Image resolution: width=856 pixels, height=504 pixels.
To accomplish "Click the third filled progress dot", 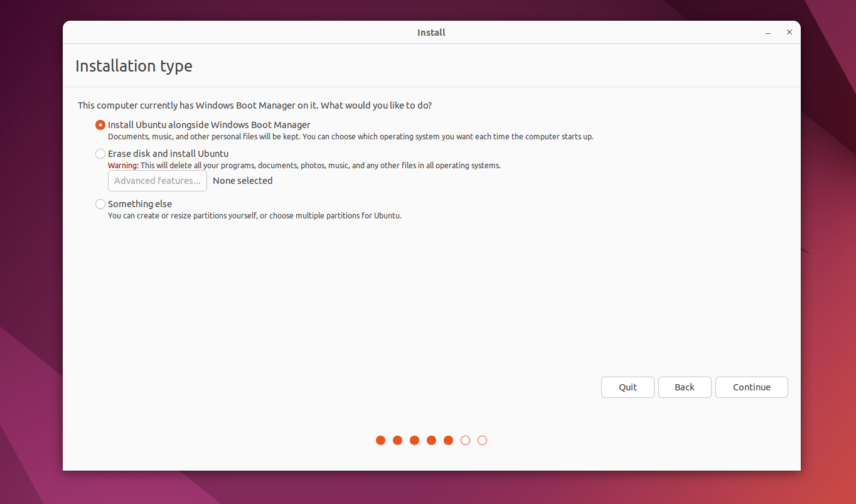I will coord(414,440).
